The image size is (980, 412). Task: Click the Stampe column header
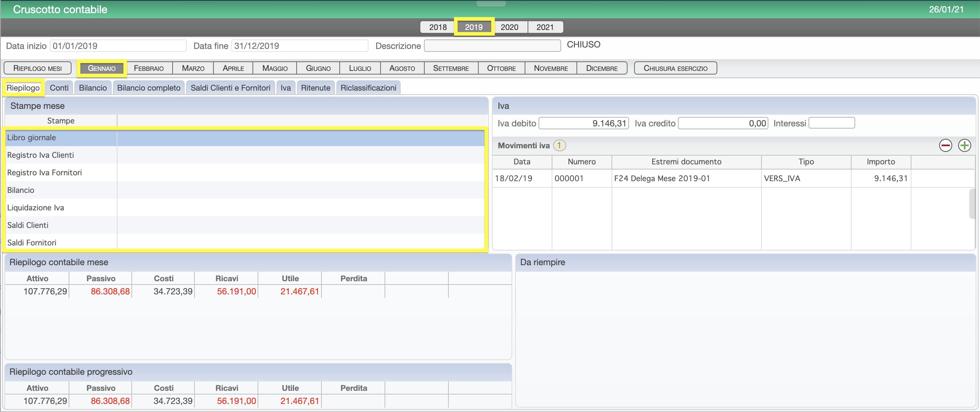tap(61, 121)
